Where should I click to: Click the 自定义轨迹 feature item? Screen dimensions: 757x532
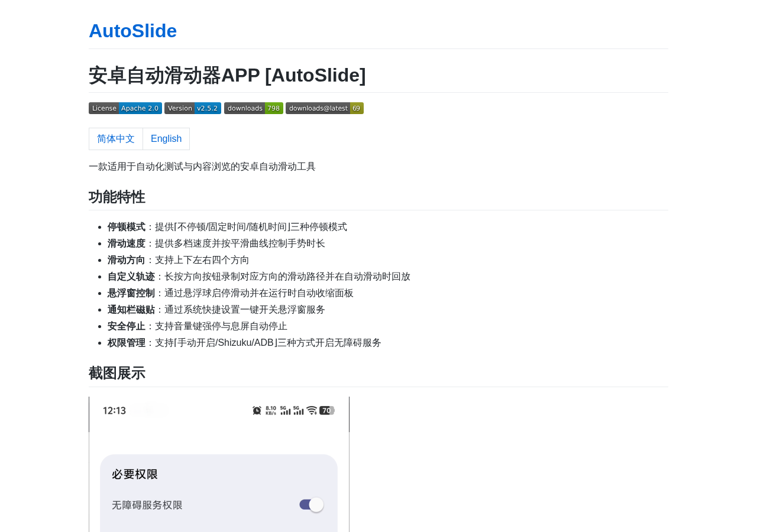[259, 277]
